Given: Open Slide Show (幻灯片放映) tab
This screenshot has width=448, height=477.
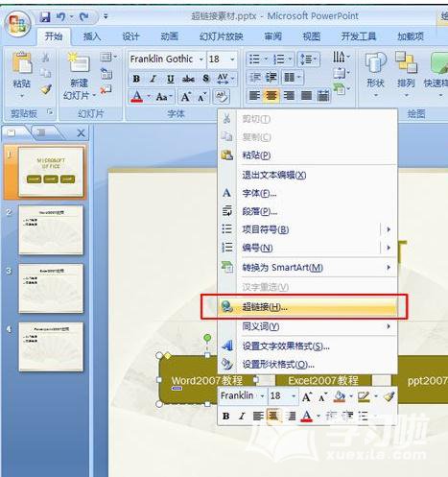Looking at the screenshot, I should point(222,36).
